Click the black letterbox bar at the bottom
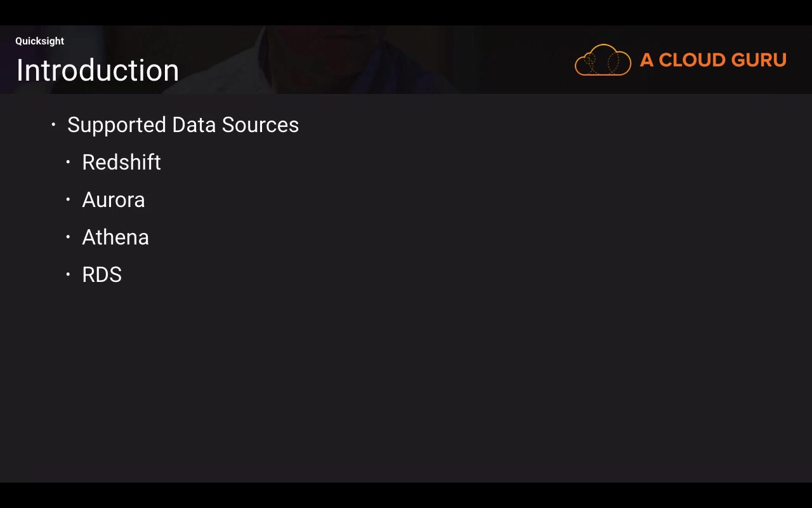 pyautogui.click(x=406, y=495)
